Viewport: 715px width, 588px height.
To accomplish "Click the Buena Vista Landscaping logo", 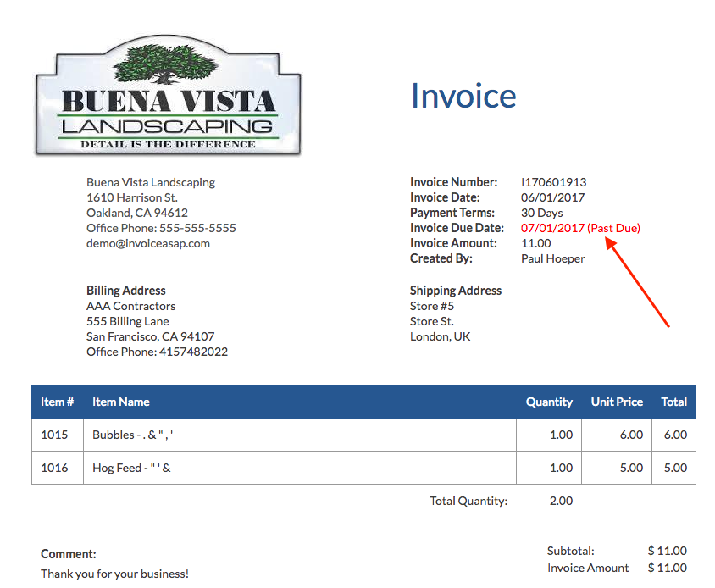I will tap(168, 100).
